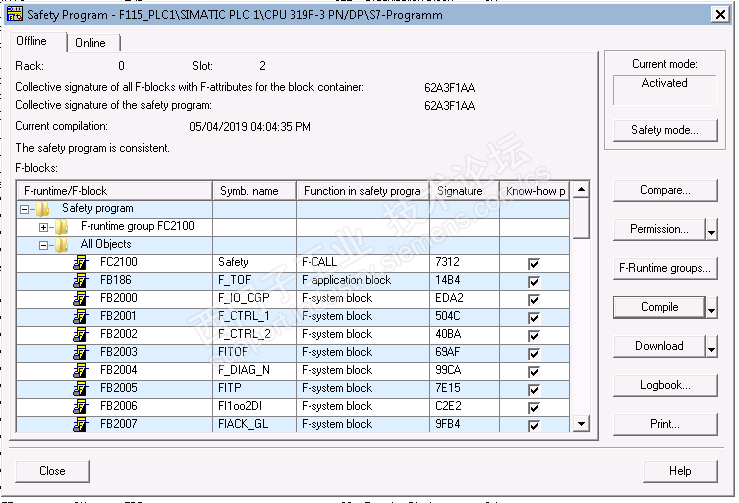Viewport: 739px width, 503px height.
Task: Click the FC2100 F-block icon
Action: click(81, 263)
